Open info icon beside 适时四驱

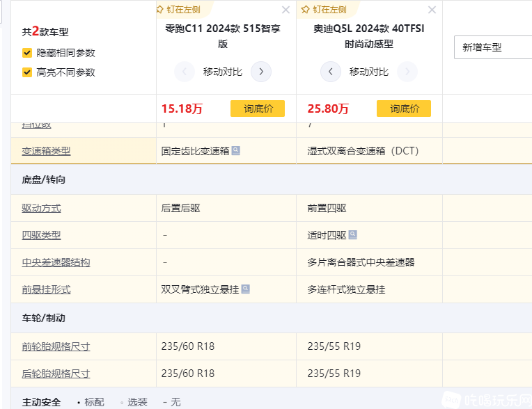[353, 234]
